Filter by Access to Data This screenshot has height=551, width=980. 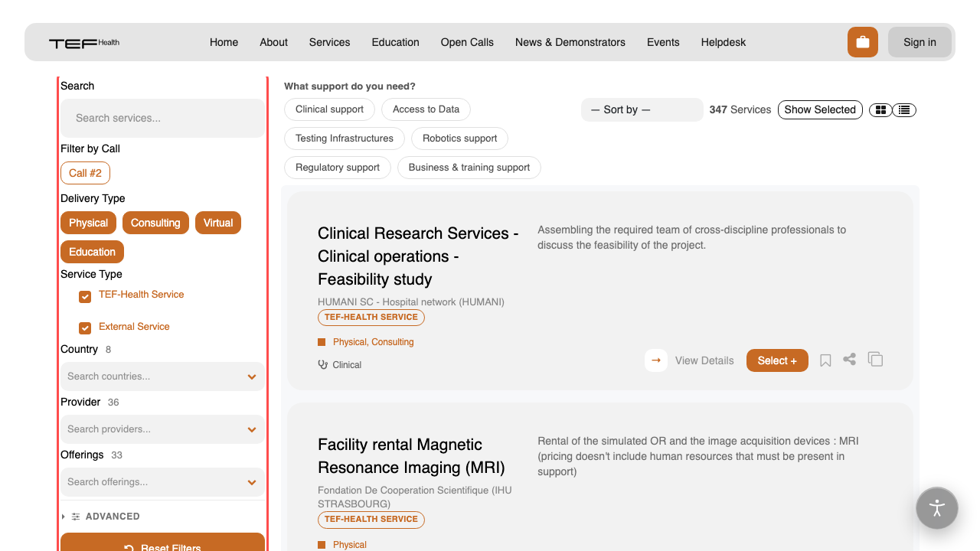(426, 109)
